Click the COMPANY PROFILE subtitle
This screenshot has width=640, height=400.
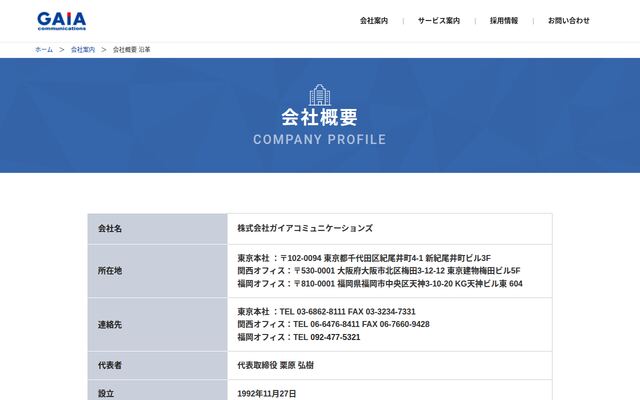coord(320,140)
